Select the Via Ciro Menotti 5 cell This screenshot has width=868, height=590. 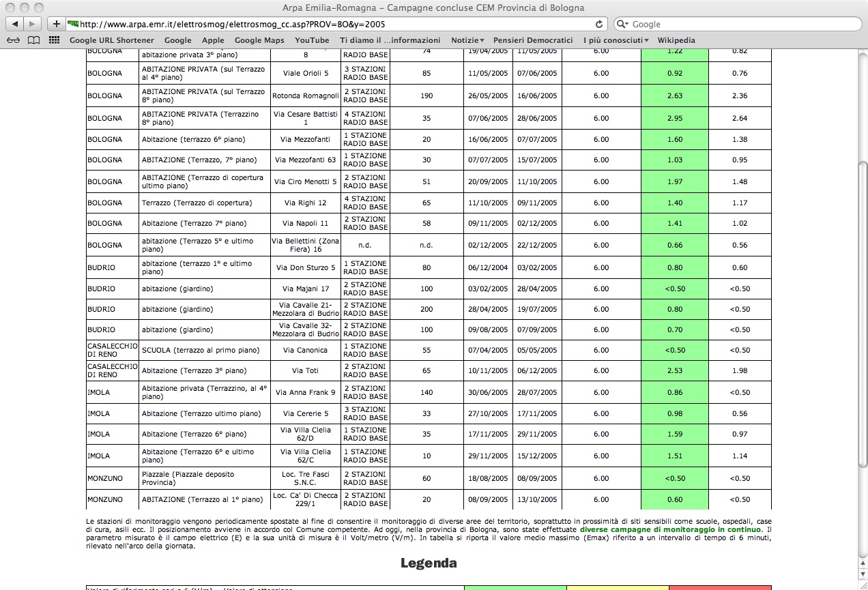pyautogui.click(x=306, y=181)
